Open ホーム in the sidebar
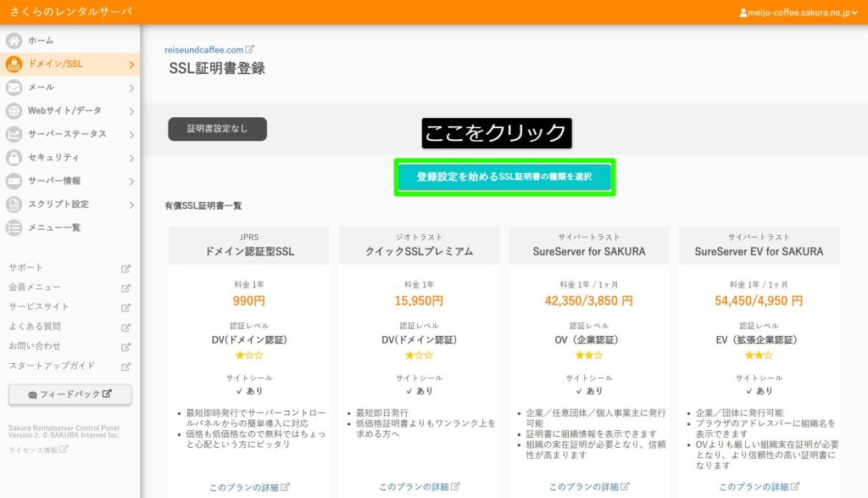The image size is (868, 498). click(x=70, y=41)
